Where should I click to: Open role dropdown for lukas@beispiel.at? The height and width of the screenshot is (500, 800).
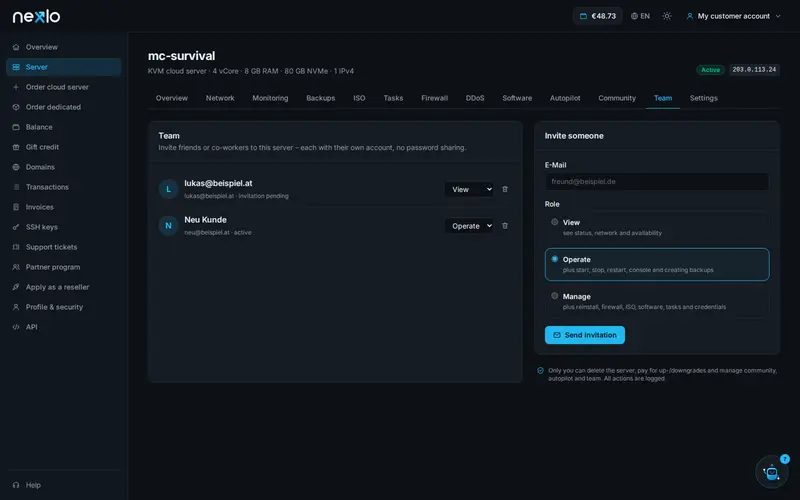click(x=469, y=189)
